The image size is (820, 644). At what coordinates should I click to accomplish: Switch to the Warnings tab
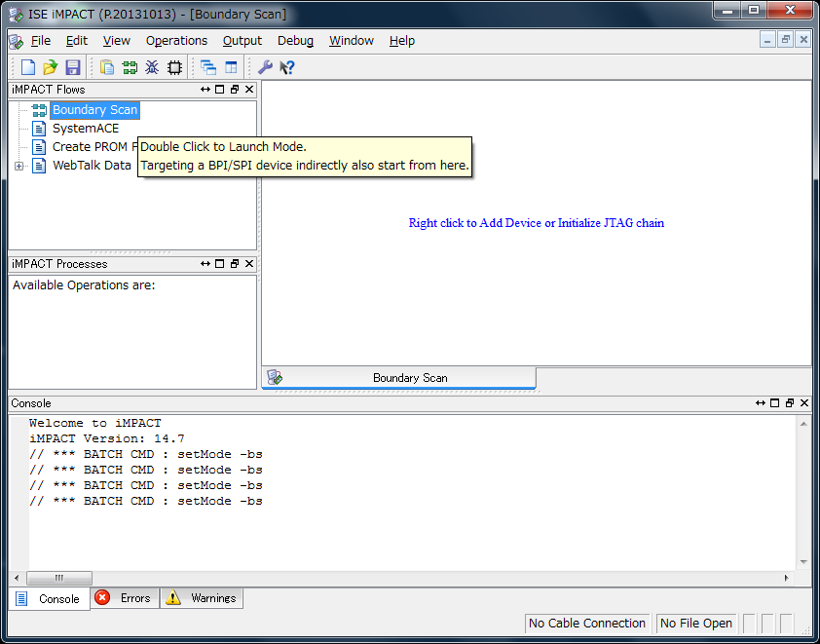[x=202, y=598]
